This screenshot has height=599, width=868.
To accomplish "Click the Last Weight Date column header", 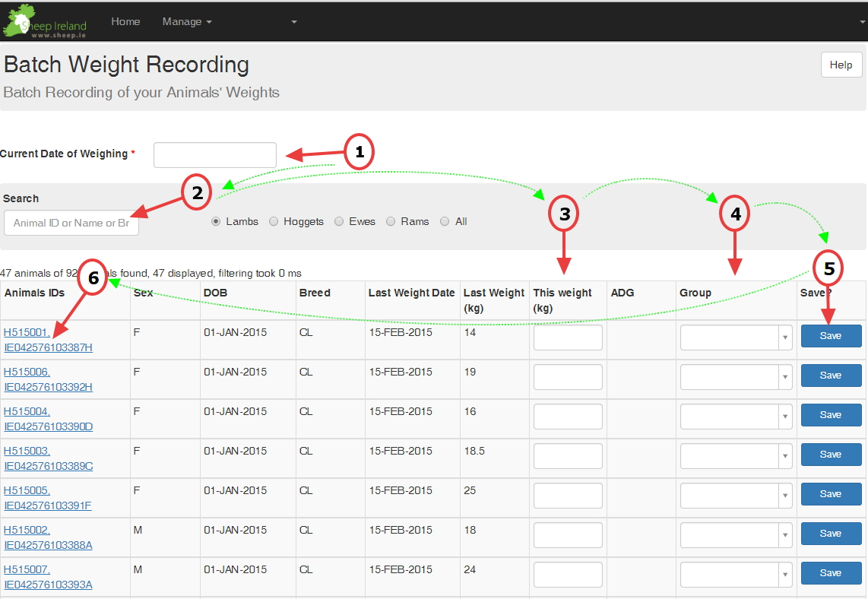I will [411, 293].
